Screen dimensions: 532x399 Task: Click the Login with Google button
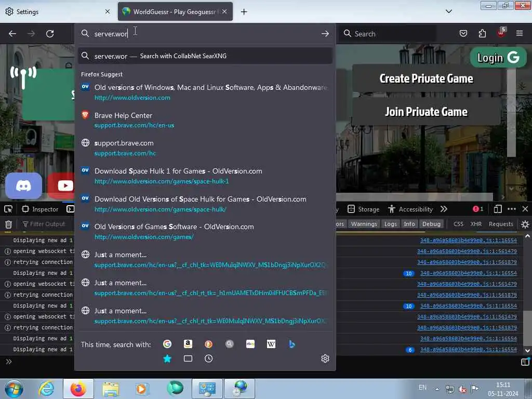click(x=498, y=58)
